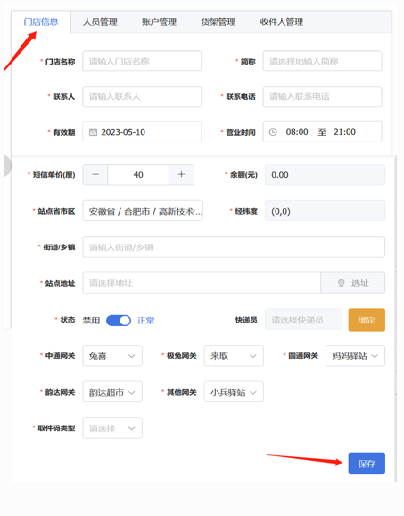Screen dimensions: 404x516
Task: Open the 中通网关 dropdown
Action: [x=113, y=356]
